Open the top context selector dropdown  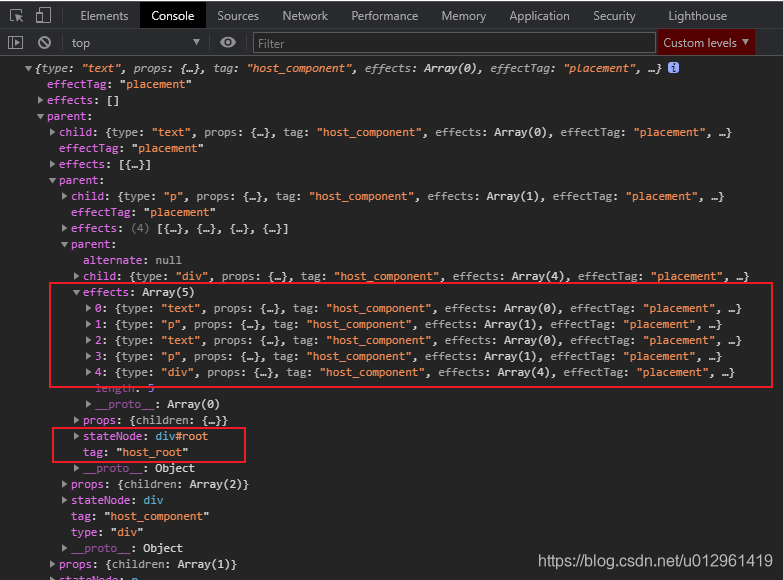tap(135, 43)
